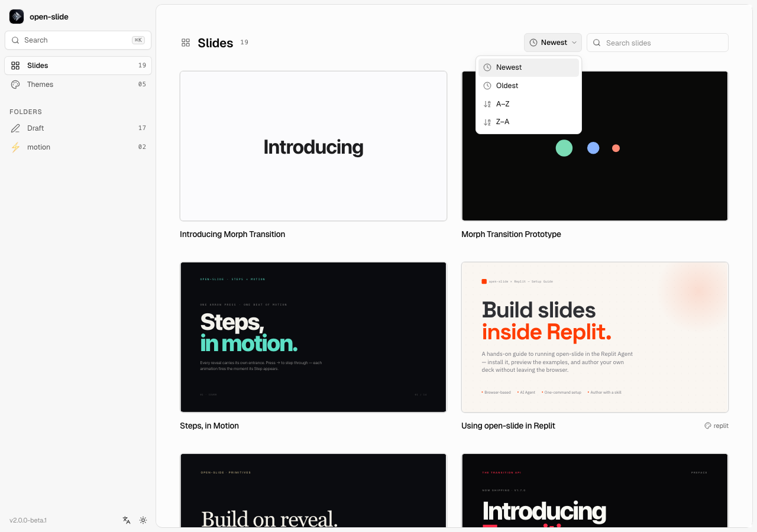The image size is (757, 532).
Task: Select Newest in the sort menu
Action: tap(529, 67)
